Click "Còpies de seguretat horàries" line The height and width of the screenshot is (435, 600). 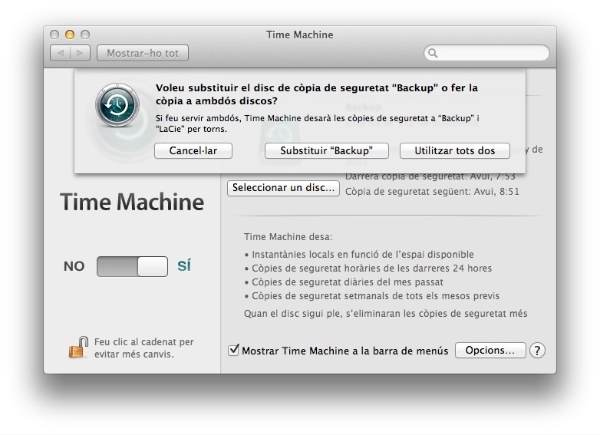click(x=372, y=268)
